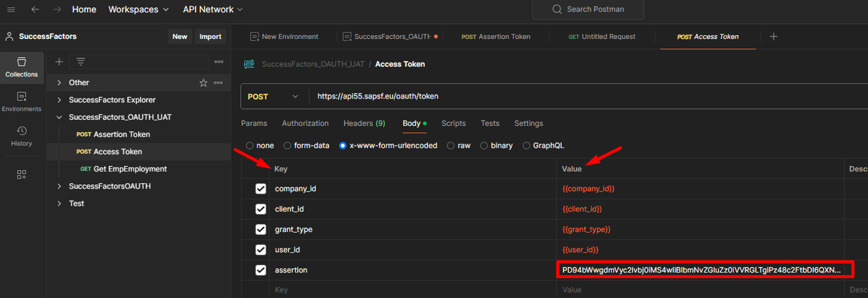The image size is (868, 298).
Task: Open the Params tab
Action: point(254,123)
